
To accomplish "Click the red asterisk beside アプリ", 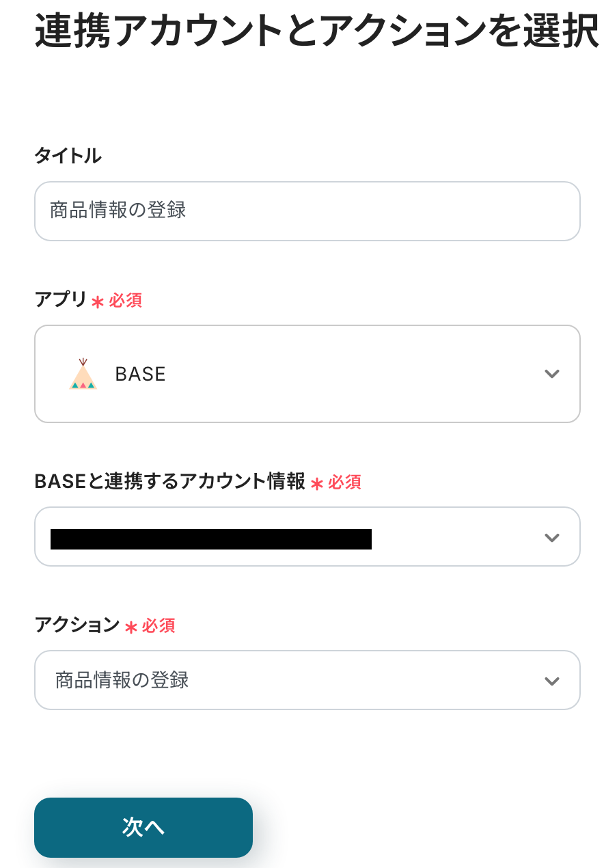I will pos(97,301).
